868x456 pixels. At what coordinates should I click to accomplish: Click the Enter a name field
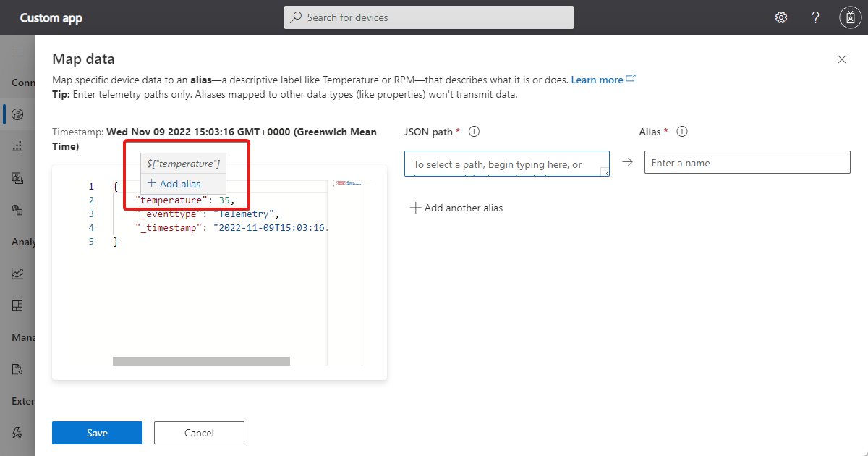point(746,162)
